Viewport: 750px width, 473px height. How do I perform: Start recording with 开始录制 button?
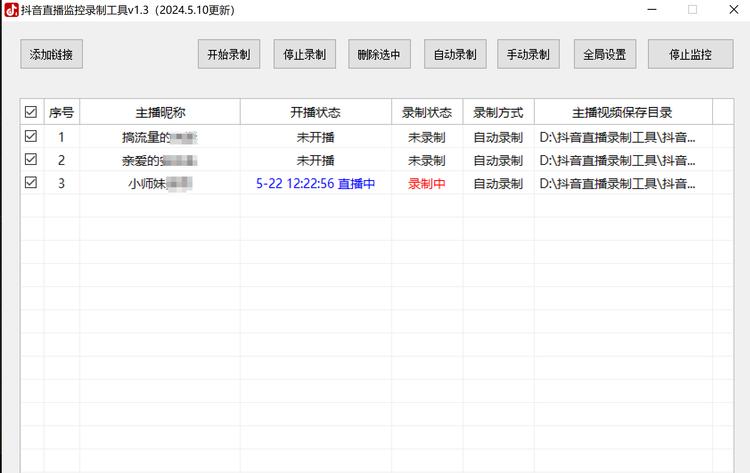pos(229,54)
